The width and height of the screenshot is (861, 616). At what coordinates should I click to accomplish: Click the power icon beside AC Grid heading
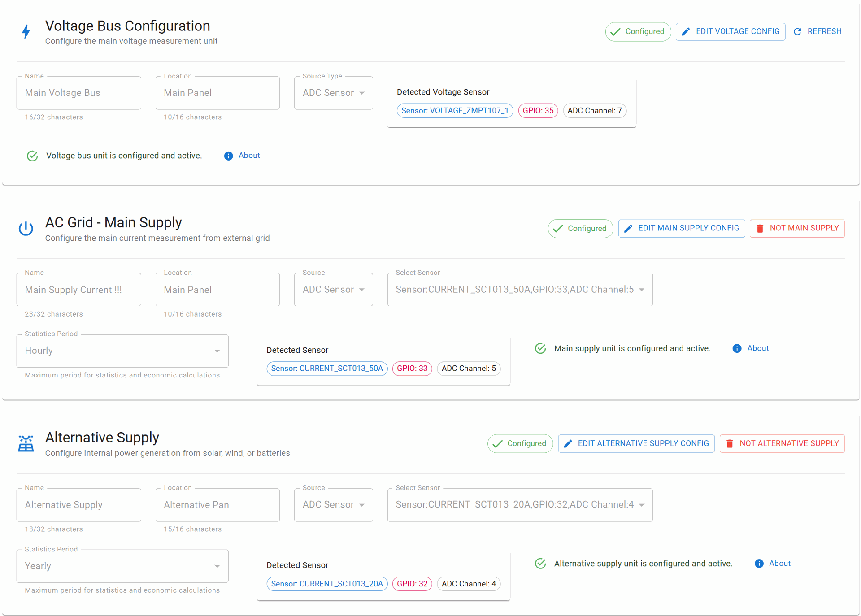(26, 229)
